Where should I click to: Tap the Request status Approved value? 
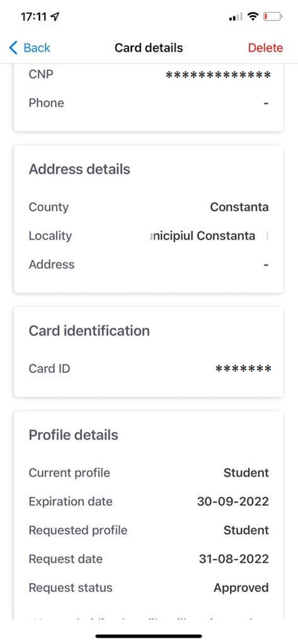241,588
